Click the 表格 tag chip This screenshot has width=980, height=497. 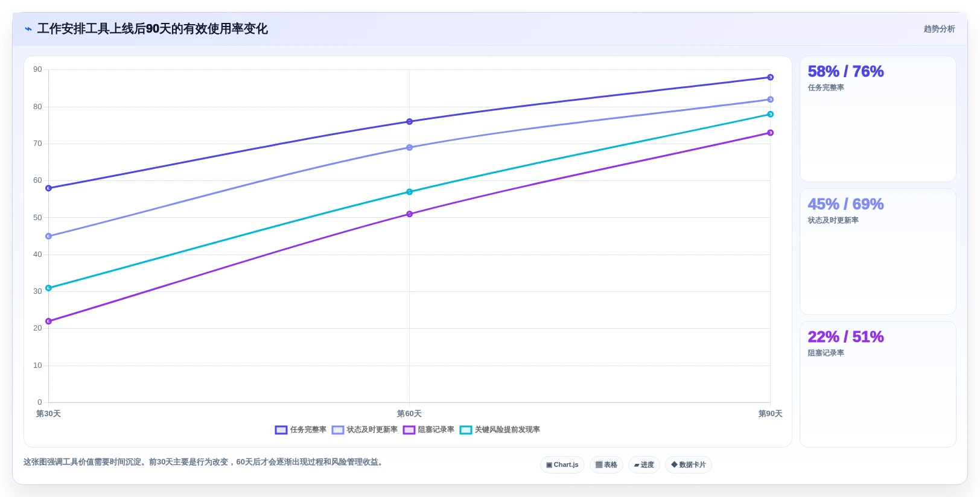[x=606, y=465]
